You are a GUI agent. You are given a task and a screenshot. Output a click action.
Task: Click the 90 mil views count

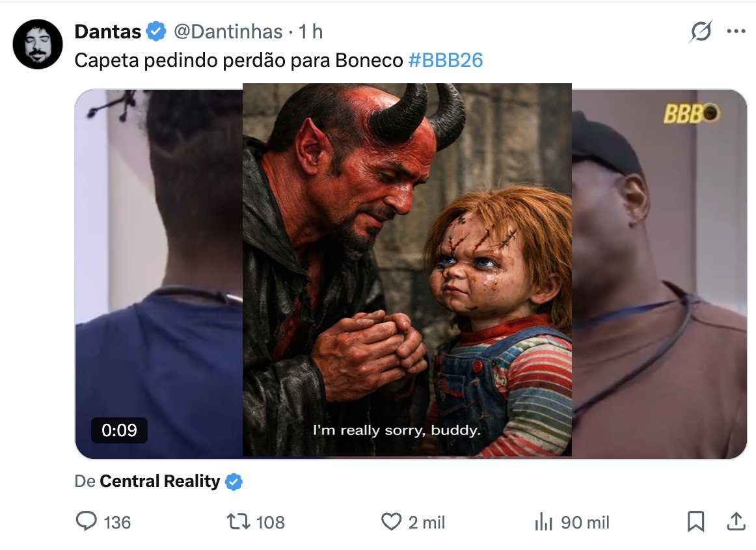586,522
